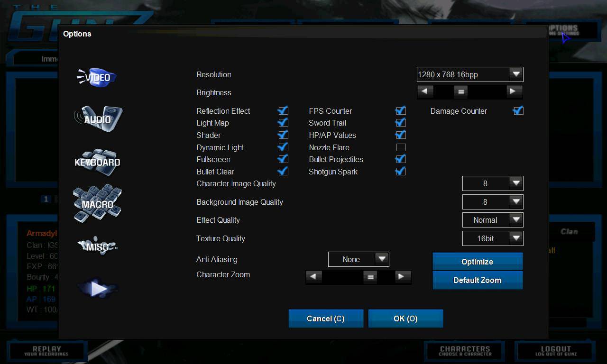Decrease brightness with the left arrow
This screenshot has width=607, height=364.
point(425,91)
